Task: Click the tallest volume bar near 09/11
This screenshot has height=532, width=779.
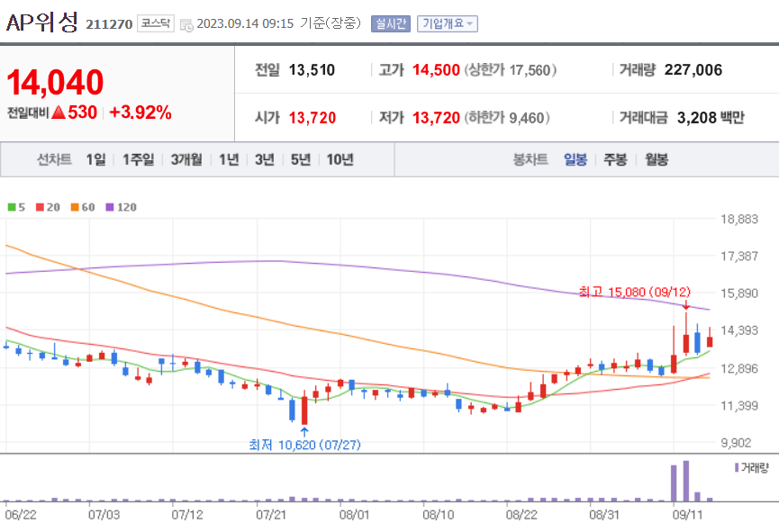Action: point(686,482)
